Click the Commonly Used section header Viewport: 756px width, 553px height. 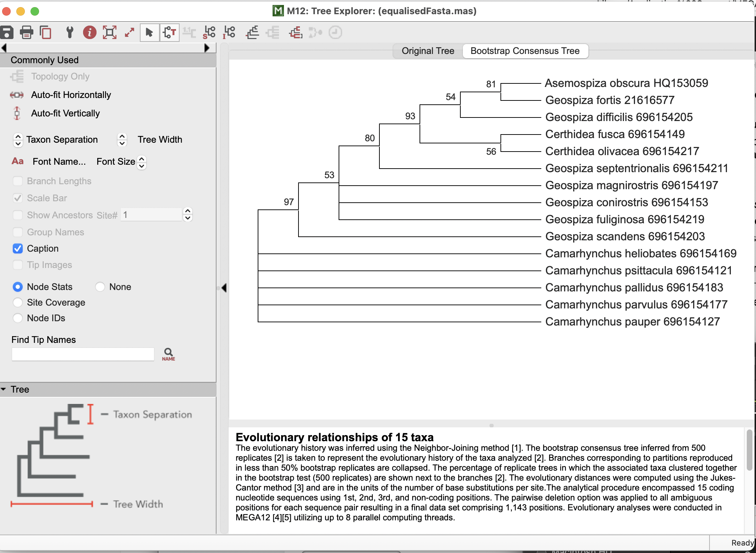[x=108, y=60]
